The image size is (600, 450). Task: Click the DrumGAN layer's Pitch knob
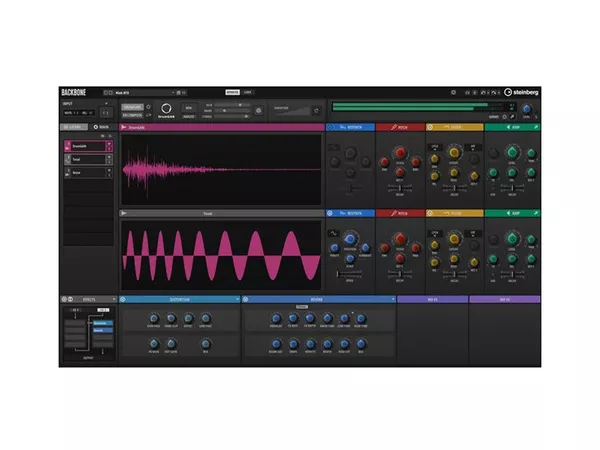coord(400,153)
